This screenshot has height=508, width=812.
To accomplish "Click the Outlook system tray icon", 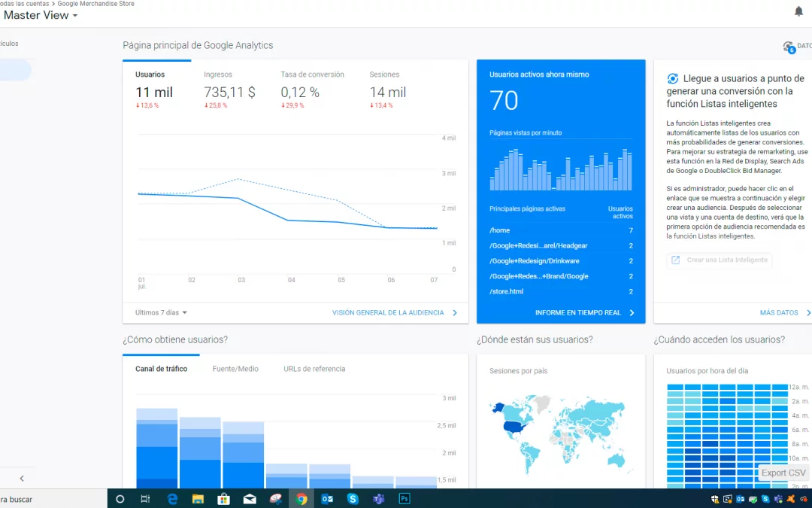I will [x=740, y=499].
